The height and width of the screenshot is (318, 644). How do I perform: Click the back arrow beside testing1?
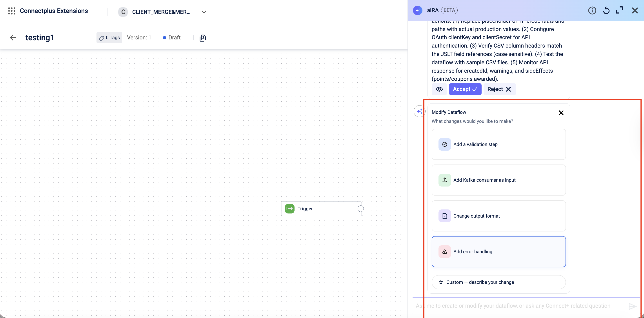[13, 38]
